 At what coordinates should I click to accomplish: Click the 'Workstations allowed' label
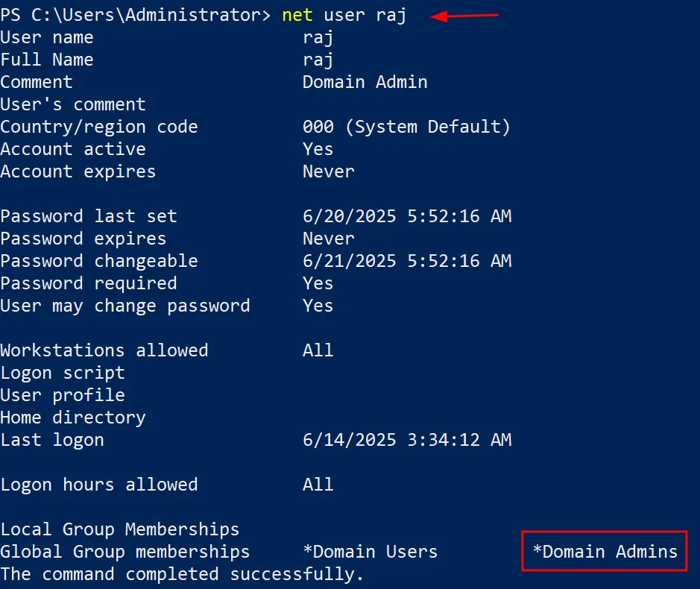point(104,350)
